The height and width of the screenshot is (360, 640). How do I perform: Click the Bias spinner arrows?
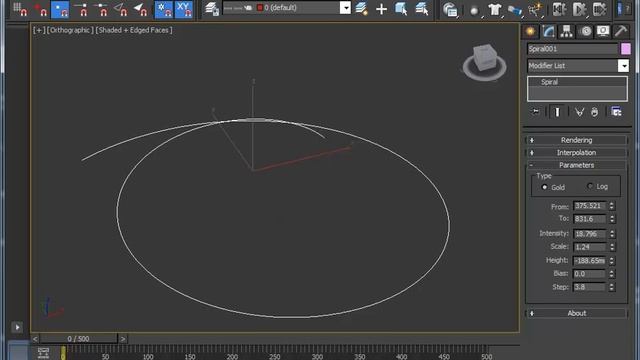(x=612, y=273)
